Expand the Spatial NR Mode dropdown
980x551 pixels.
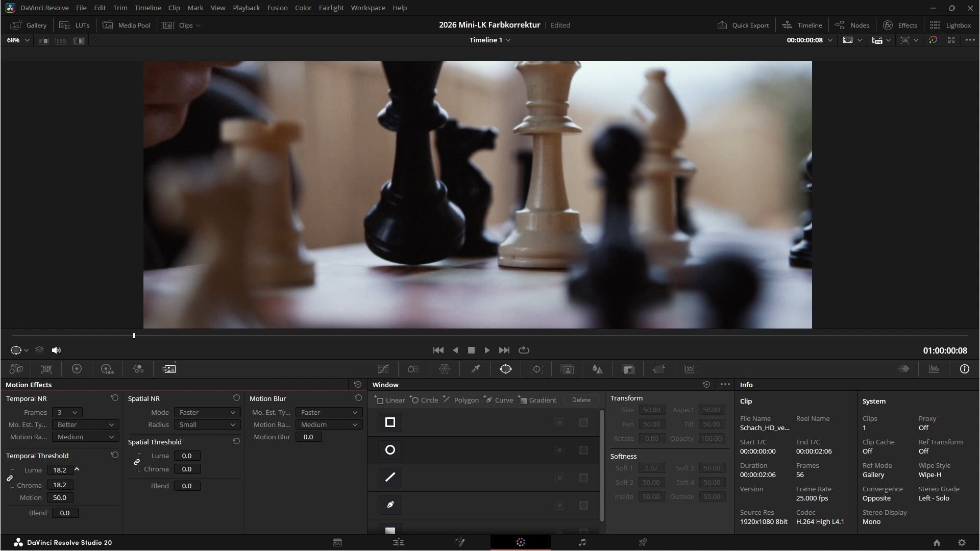pyautogui.click(x=207, y=412)
